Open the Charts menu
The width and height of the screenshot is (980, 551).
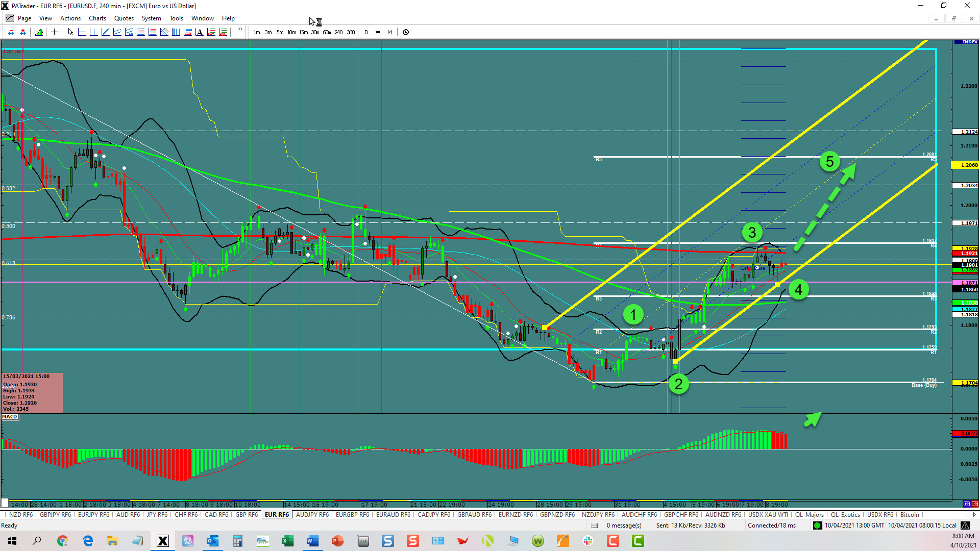(x=97, y=18)
